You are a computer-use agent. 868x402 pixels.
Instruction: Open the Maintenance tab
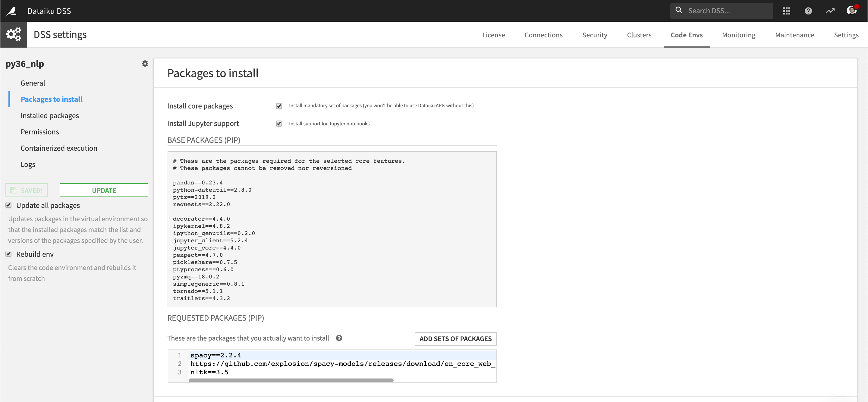(x=794, y=35)
